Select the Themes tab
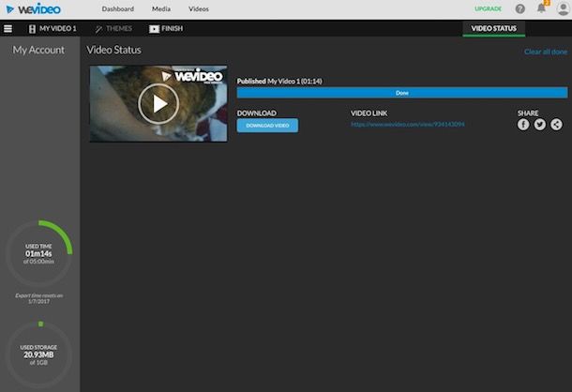 click(x=113, y=29)
